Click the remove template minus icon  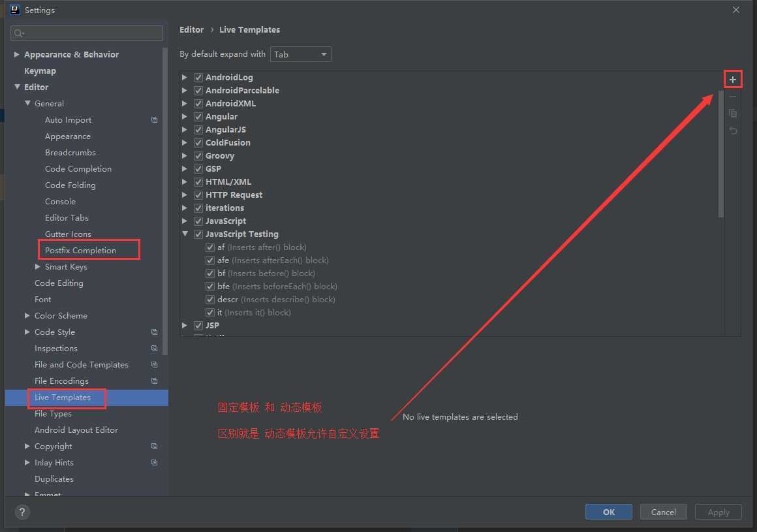point(732,97)
